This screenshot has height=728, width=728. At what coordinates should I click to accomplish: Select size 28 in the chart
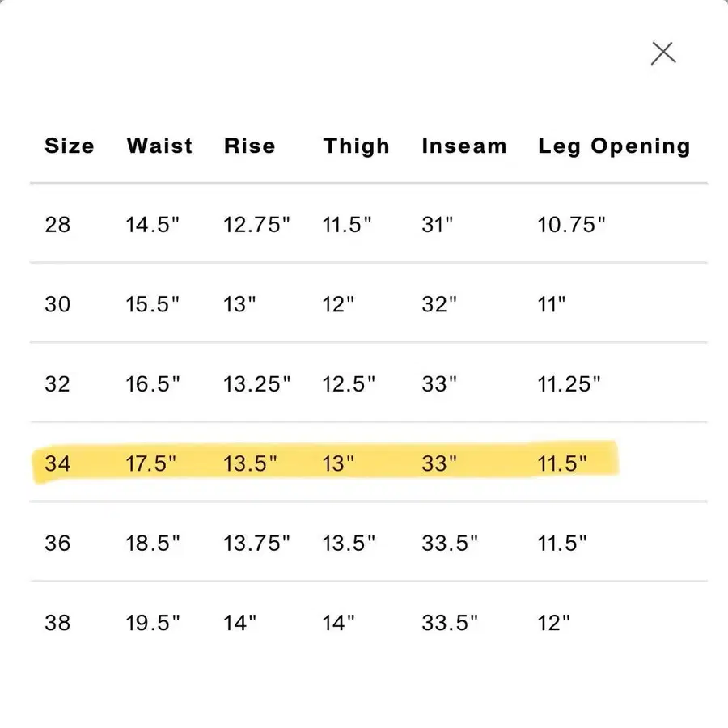58,224
